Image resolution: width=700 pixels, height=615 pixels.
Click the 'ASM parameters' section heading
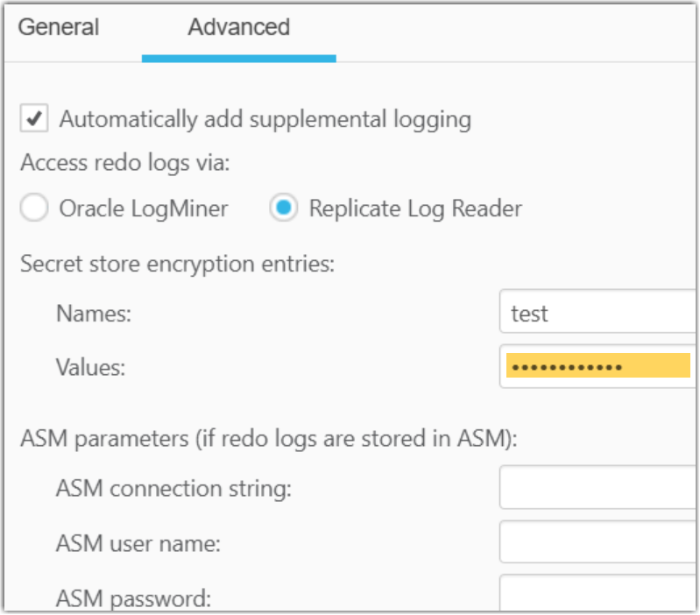[268, 437]
